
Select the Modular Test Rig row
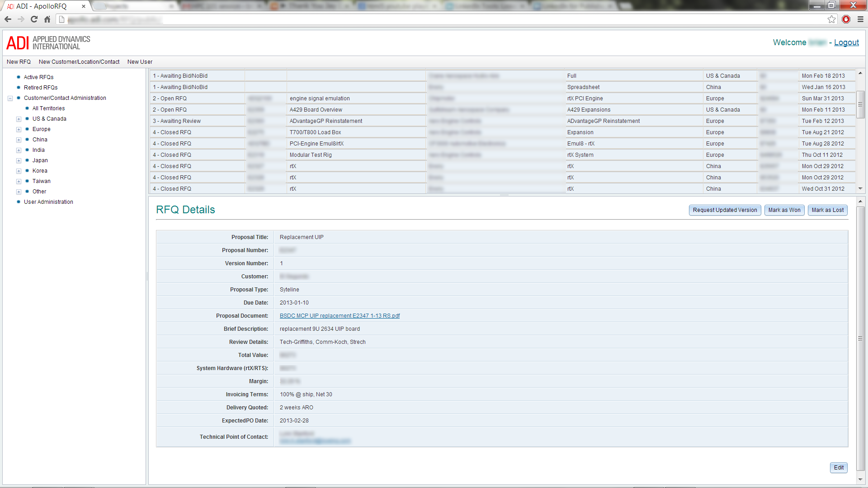pyautogui.click(x=502, y=155)
